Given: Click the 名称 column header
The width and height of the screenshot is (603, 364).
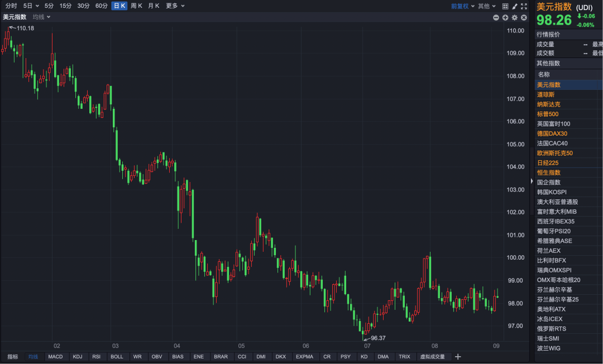Looking at the screenshot, I should pyautogui.click(x=543, y=74).
